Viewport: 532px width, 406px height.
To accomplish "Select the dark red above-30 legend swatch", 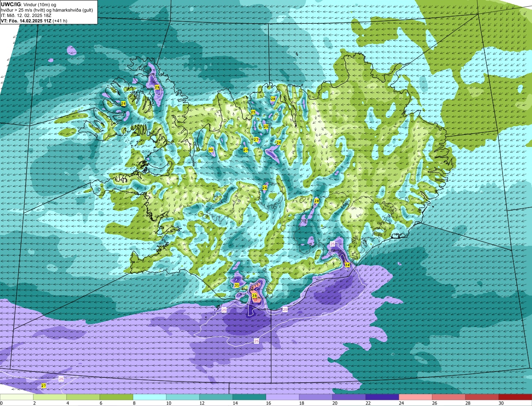I will tap(515, 397).
